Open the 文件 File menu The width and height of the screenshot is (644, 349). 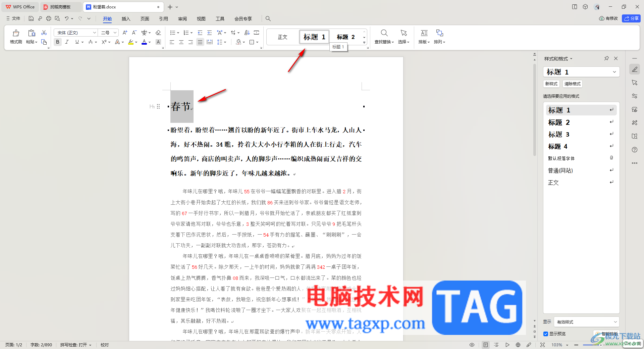(x=13, y=18)
